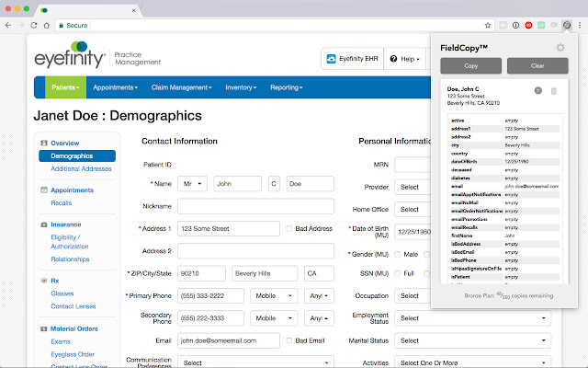The width and height of the screenshot is (588, 368).
Task: Click the Address 1 input field
Action: click(229, 229)
